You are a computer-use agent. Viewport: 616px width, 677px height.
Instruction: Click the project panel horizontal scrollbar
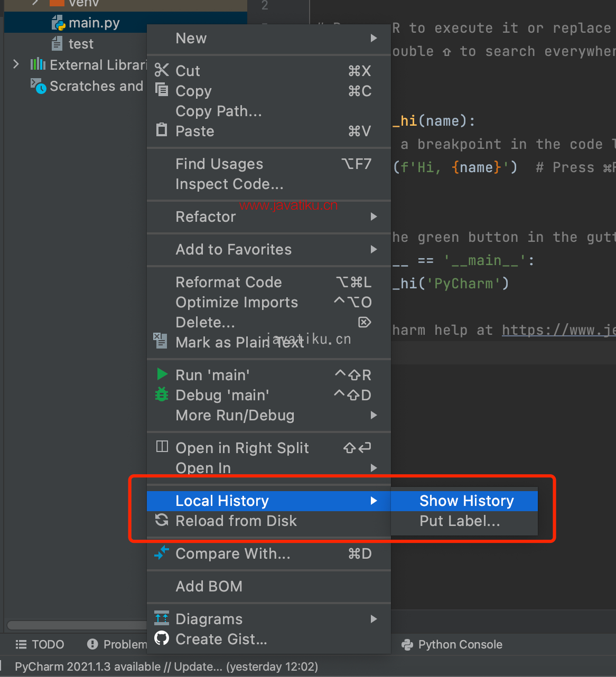coord(77,625)
